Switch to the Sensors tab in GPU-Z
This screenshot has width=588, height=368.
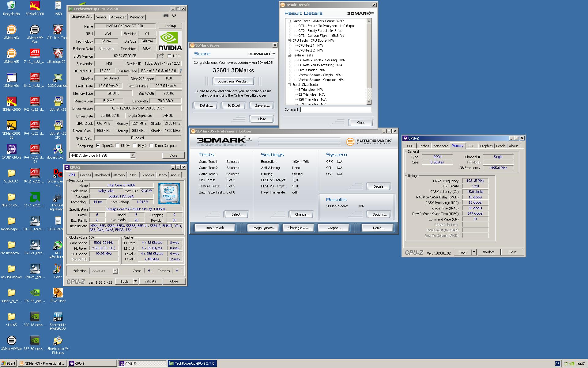click(x=102, y=17)
